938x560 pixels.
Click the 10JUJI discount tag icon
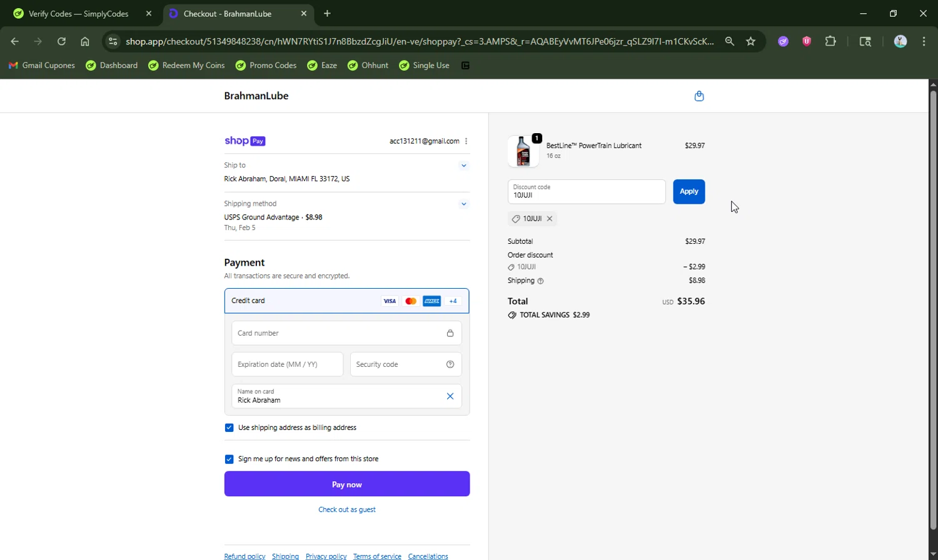click(x=516, y=219)
